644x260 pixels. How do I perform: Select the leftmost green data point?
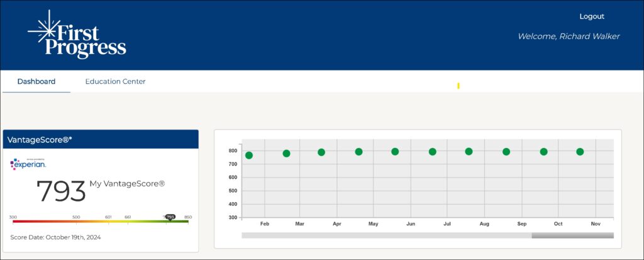249,155
